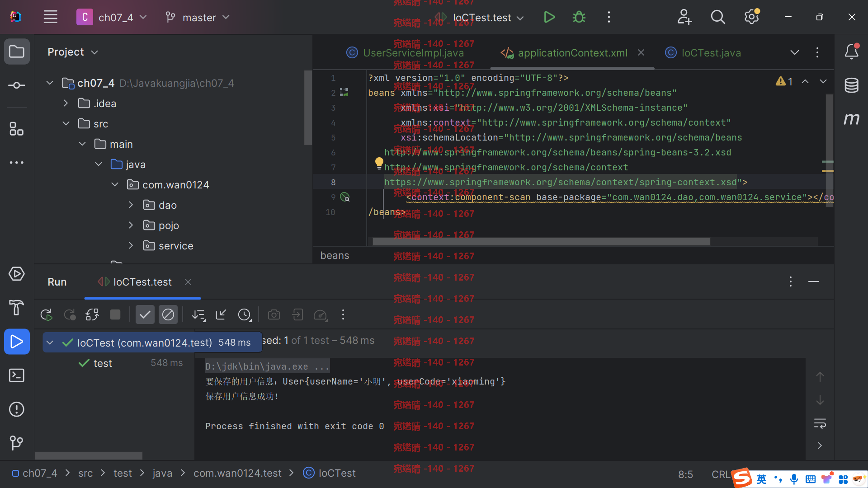
Task: Switch to UserServiceImpl.java tab
Action: [405, 53]
